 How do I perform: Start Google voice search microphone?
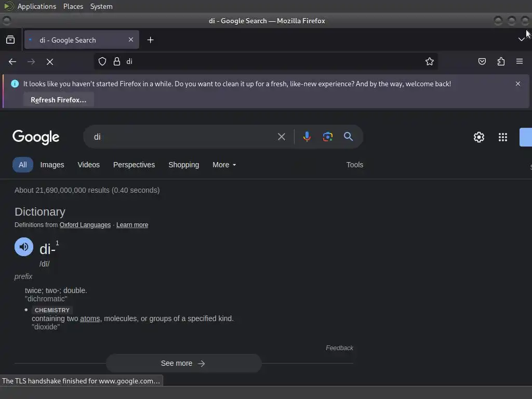307,137
